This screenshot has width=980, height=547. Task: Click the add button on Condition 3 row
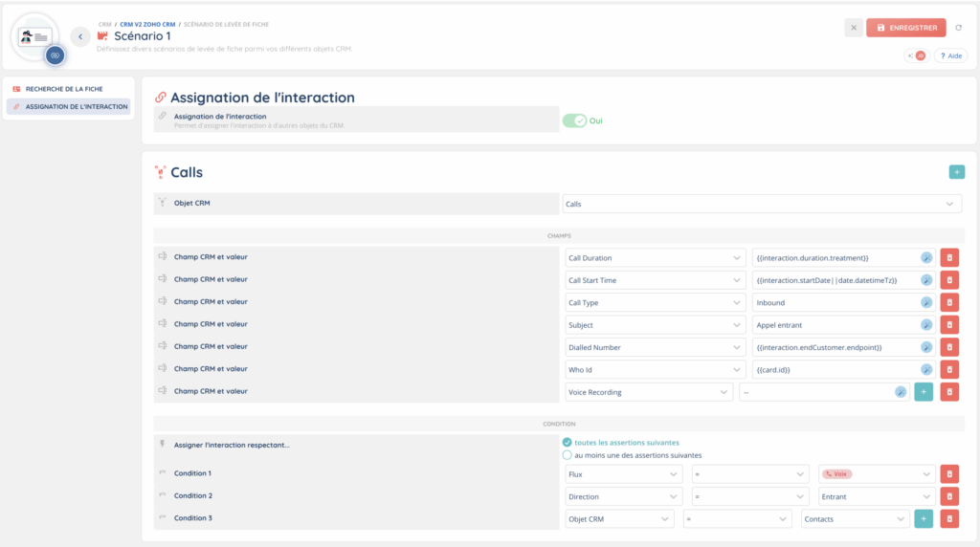pyautogui.click(x=924, y=518)
